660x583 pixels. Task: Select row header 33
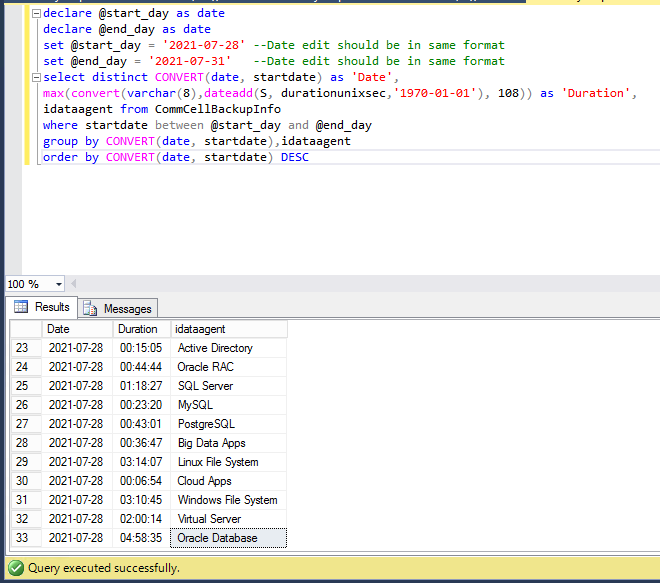tap(26, 538)
